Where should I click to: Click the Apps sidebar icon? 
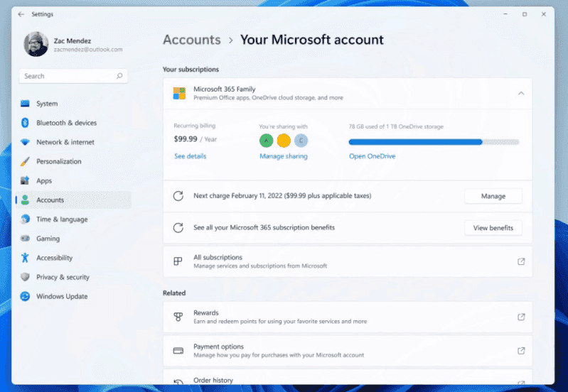[25, 180]
